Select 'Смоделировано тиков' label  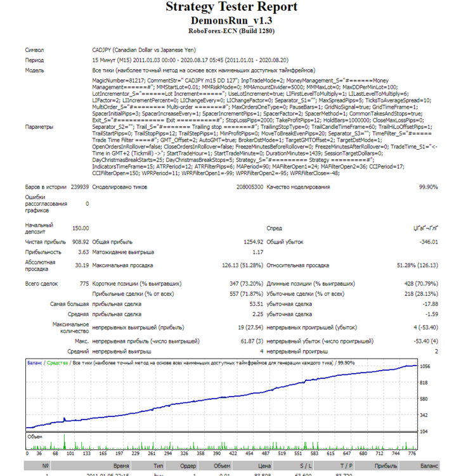(120, 187)
